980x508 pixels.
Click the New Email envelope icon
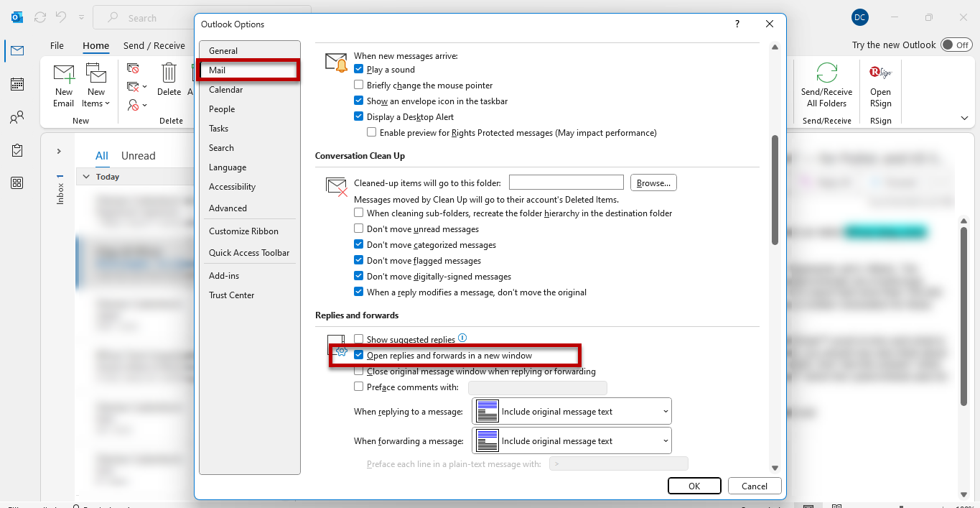[63, 74]
